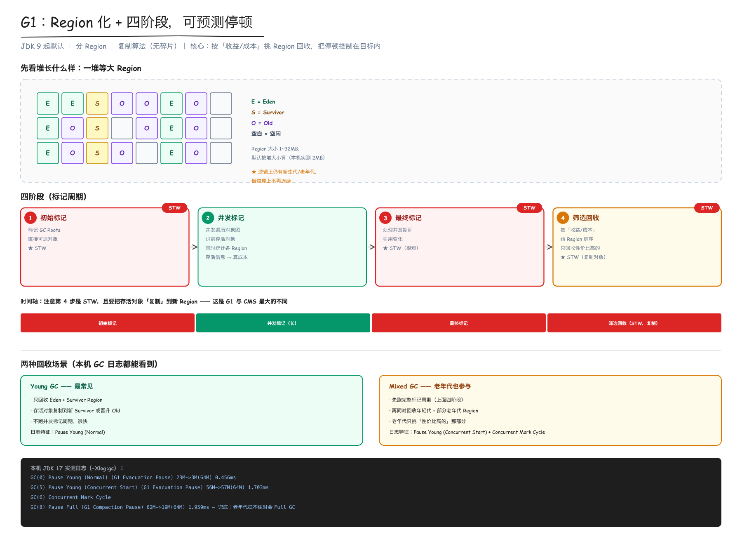Click the line 日志特征：Pause Young (Normal)
Screen dimensions: 742x560
(68, 432)
